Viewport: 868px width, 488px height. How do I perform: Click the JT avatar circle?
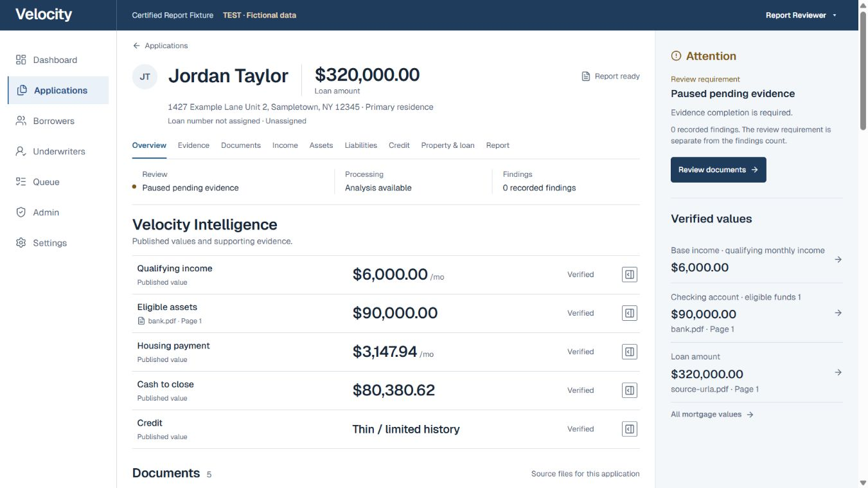pyautogui.click(x=145, y=77)
